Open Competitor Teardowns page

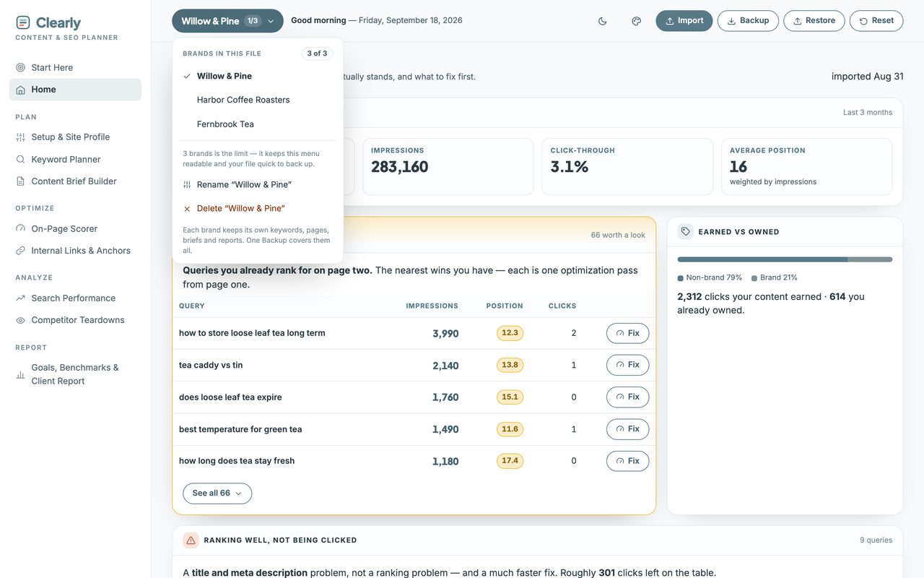(75, 320)
